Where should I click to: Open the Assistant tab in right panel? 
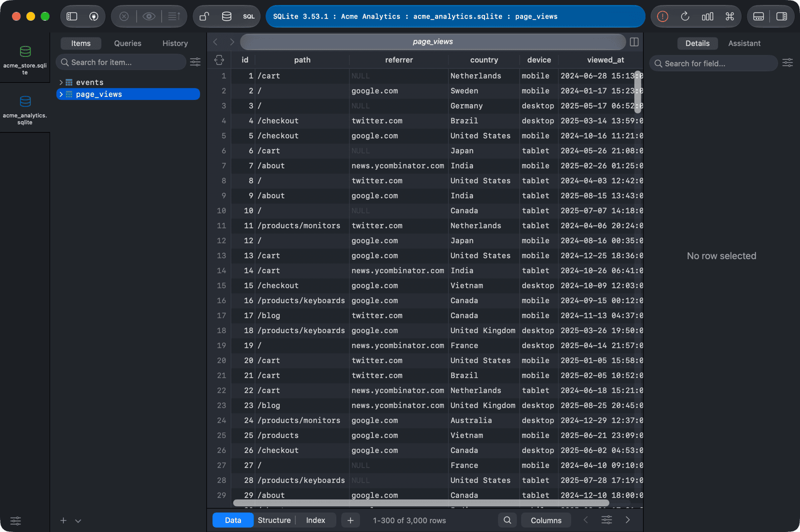coord(744,43)
